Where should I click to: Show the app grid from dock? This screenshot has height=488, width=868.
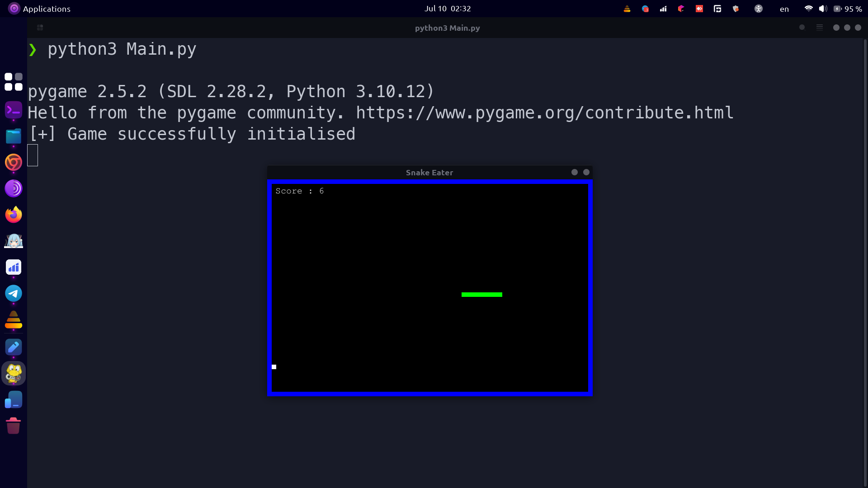click(x=14, y=82)
